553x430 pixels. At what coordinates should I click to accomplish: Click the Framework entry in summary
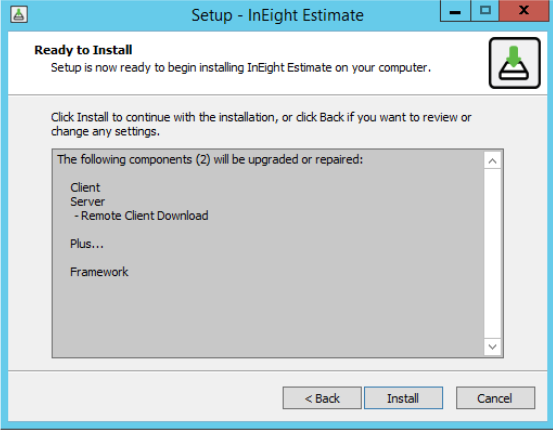click(99, 272)
